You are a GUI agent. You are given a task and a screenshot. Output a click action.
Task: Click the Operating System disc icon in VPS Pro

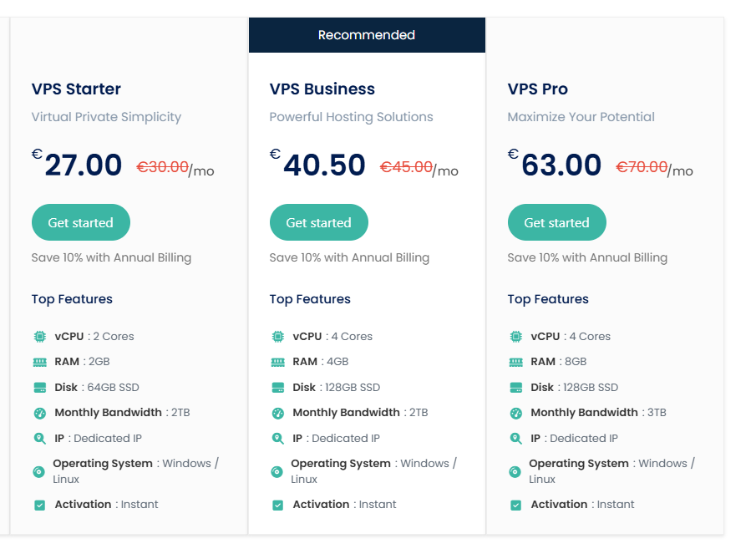click(515, 471)
